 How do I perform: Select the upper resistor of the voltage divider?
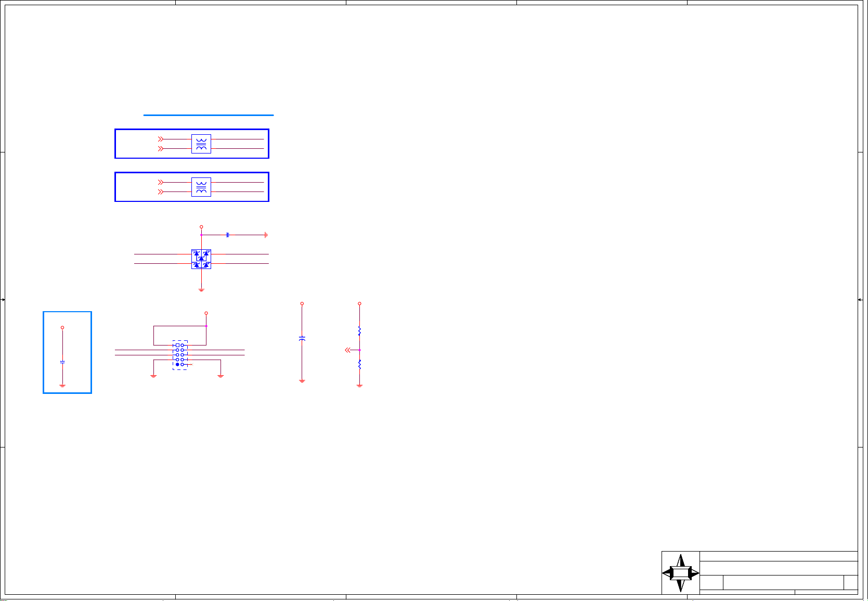pos(359,330)
